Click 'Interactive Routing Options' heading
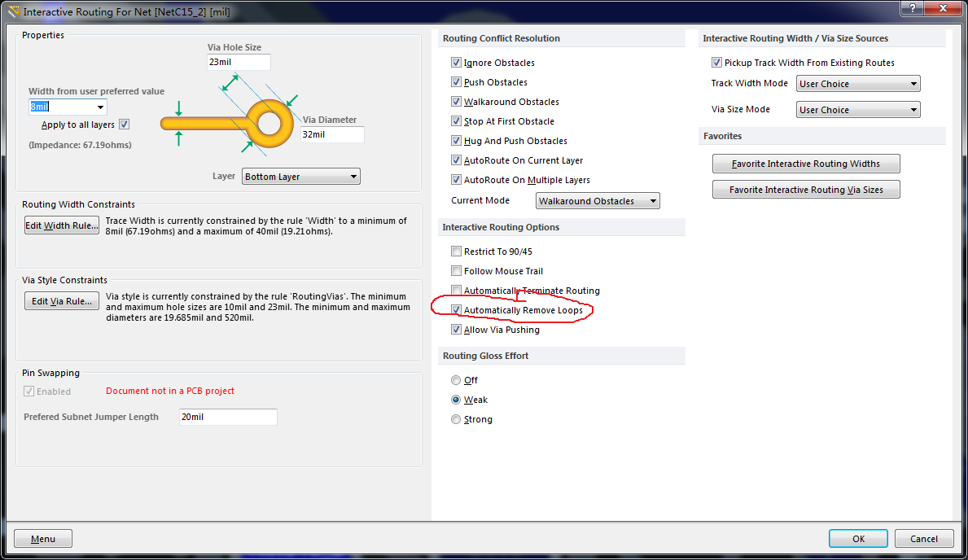The image size is (968, 560). pos(501,227)
